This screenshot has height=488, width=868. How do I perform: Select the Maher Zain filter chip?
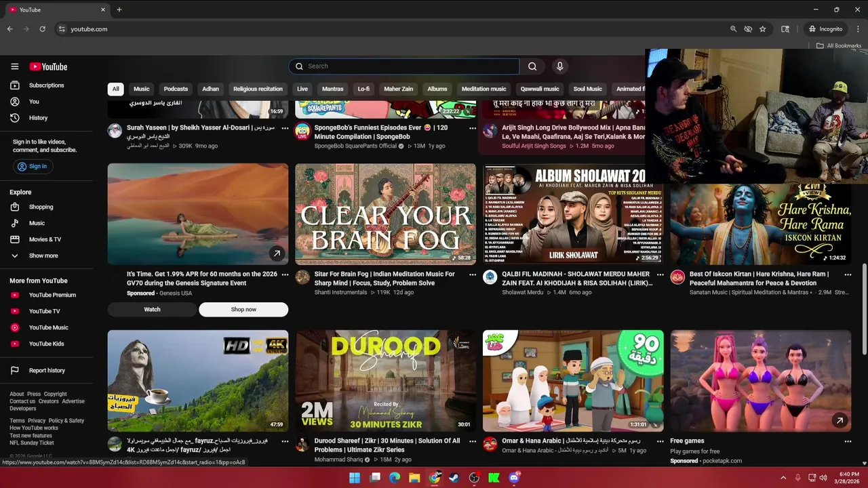click(x=398, y=89)
